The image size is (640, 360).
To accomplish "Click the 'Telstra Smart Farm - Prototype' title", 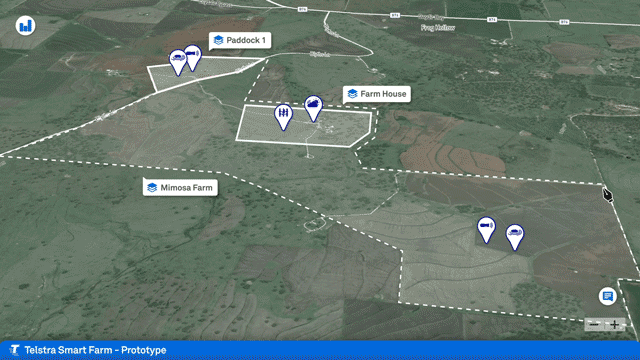I will [x=96, y=350].
